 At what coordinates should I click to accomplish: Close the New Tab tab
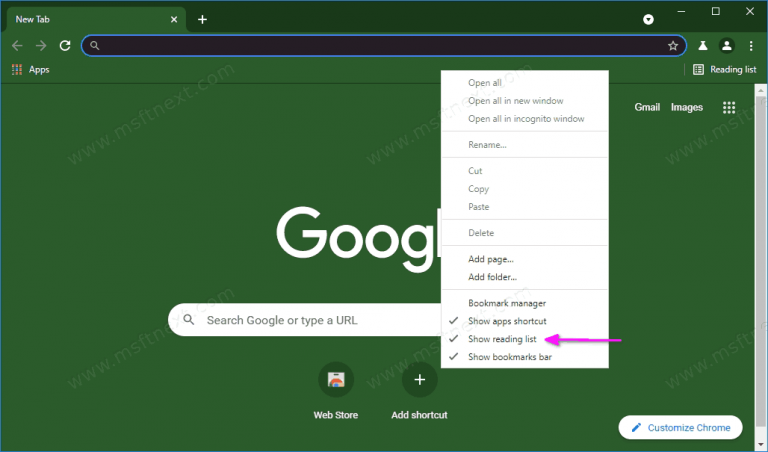(x=174, y=20)
